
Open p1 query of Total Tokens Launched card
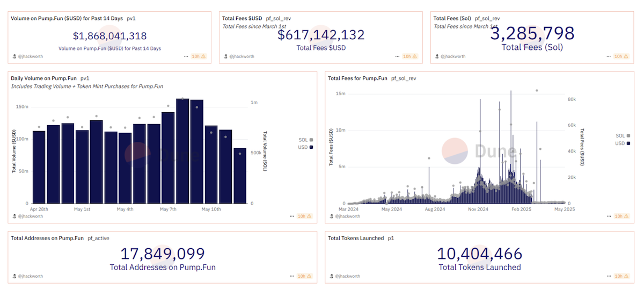click(391, 238)
